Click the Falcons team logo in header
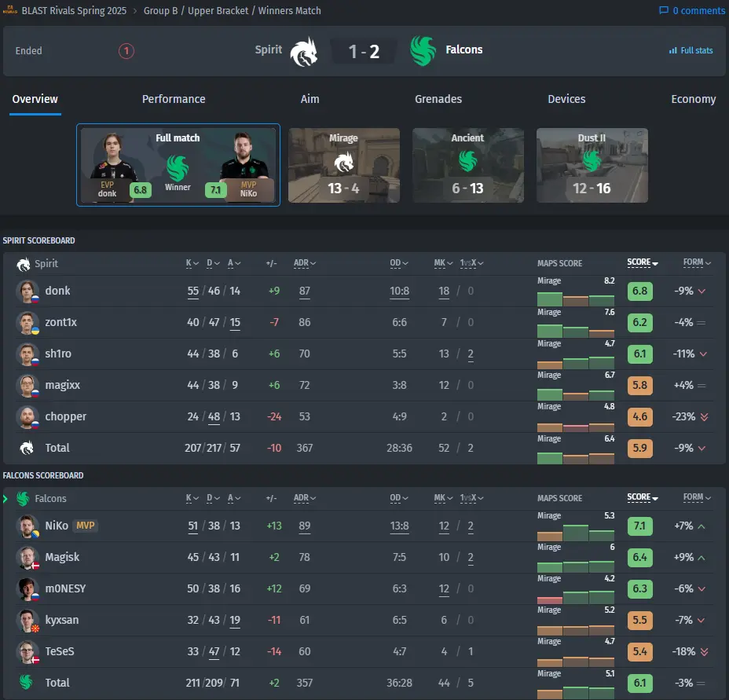The width and height of the screenshot is (729, 700). coord(423,51)
